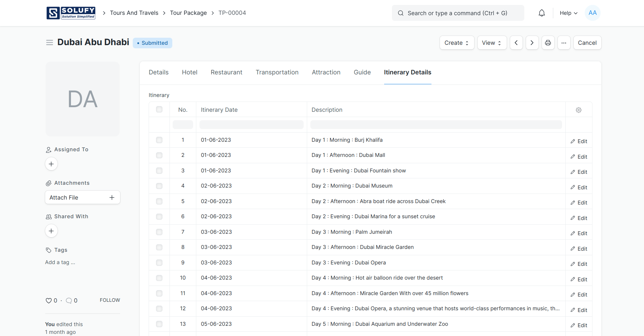Filter by Itinerary Date field
This screenshot has height=336, width=644.
251,124
